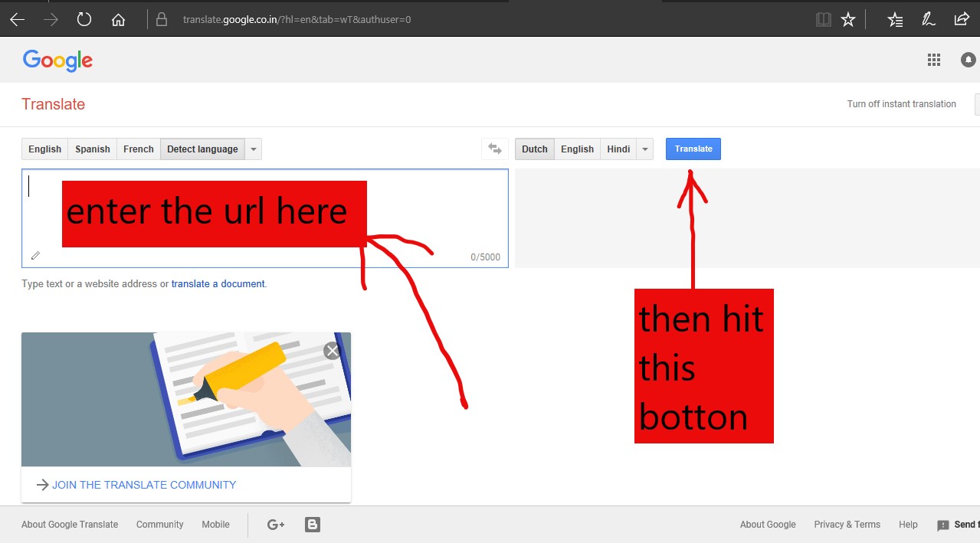
Task: Click the Send feedback icon
Action: tap(943, 525)
